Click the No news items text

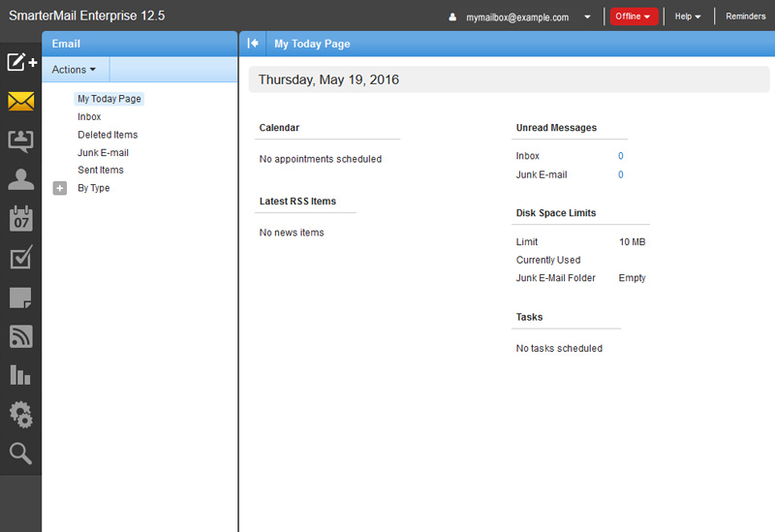(x=292, y=233)
